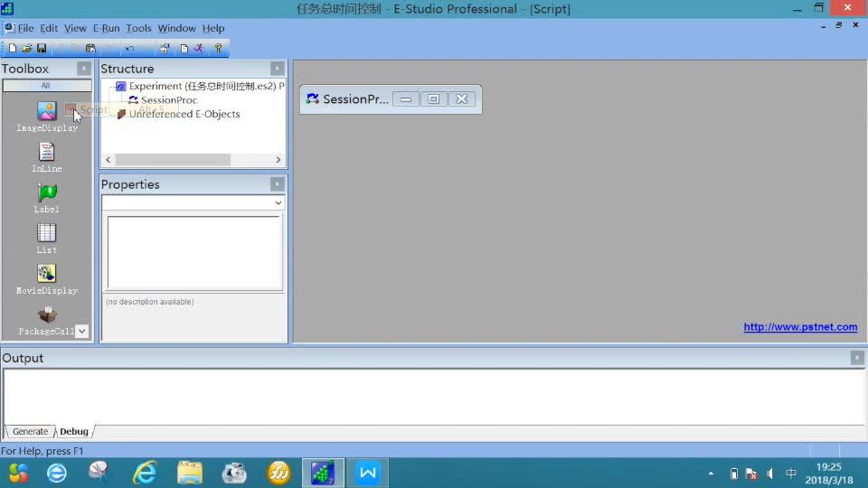Click the Help question mark toolbar icon
This screenshot has height=488, width=868.
219,49
